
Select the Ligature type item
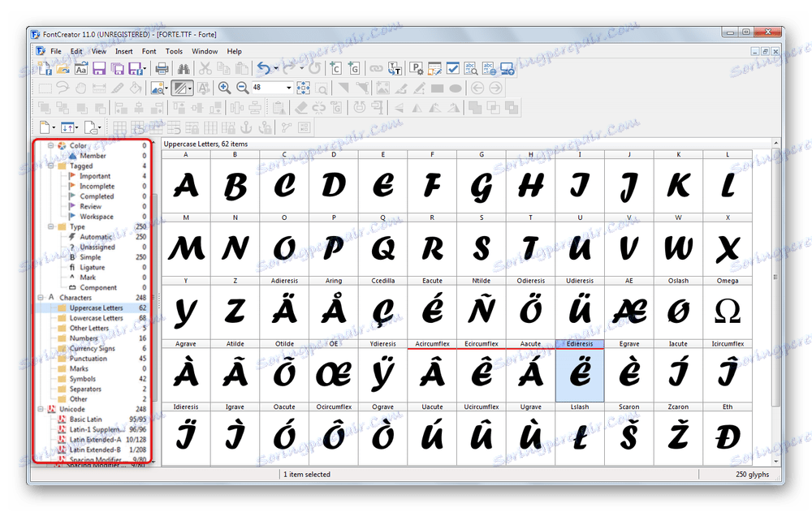93,267
